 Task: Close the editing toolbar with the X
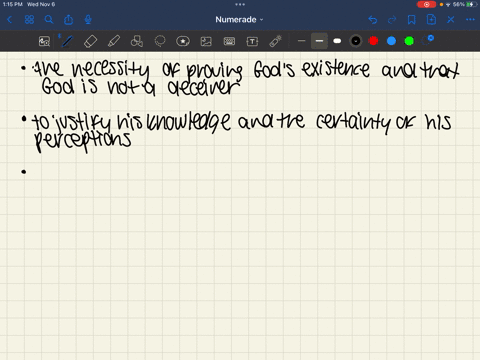point(451,20)
